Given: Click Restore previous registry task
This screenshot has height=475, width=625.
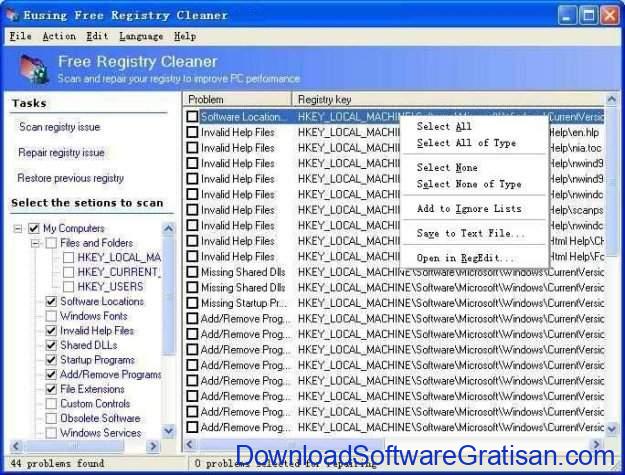Looking at the screenshot, I should point(71,178).
